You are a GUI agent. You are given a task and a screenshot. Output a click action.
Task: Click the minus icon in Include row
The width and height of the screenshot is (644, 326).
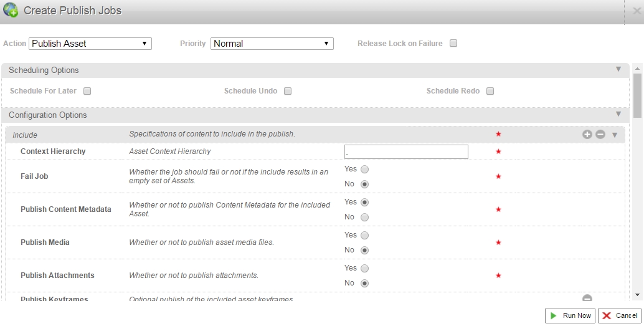point(600,135)
